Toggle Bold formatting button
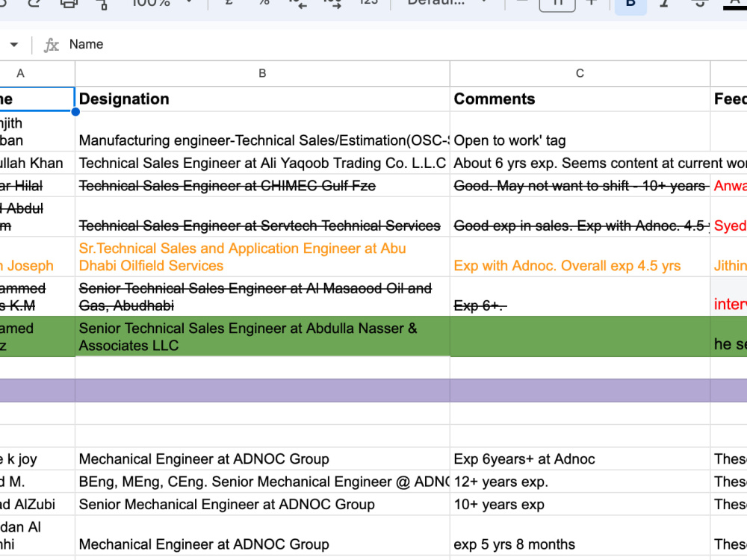747x560 pixels. pyautogui.click(x=630, y=4)
